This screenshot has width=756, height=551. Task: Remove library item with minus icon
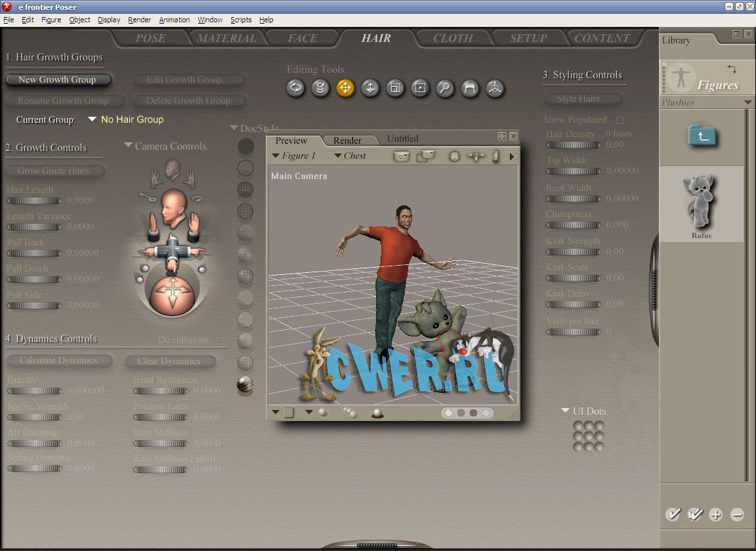[737, 514]
